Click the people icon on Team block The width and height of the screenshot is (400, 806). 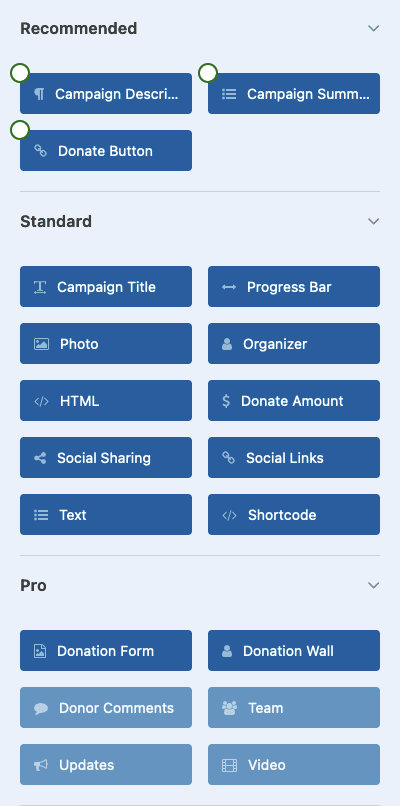click(229, 708)
